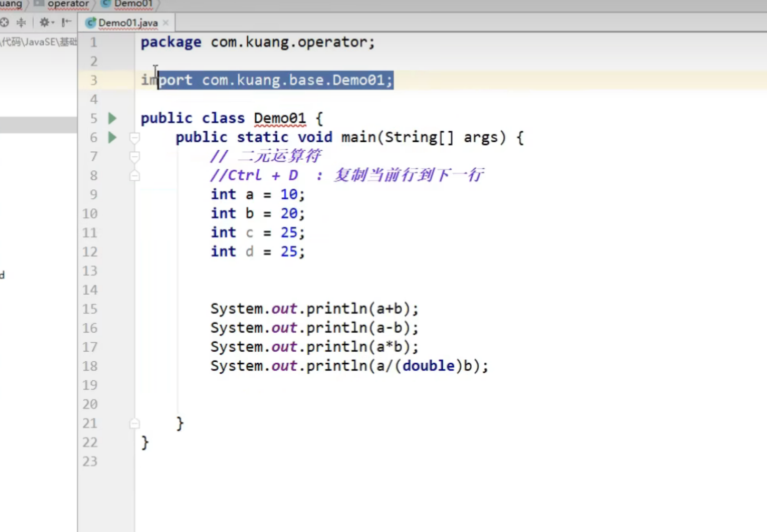This screenshot has height=532, width=767.
Task: Click the int d = 25 line
Action: 258,252
